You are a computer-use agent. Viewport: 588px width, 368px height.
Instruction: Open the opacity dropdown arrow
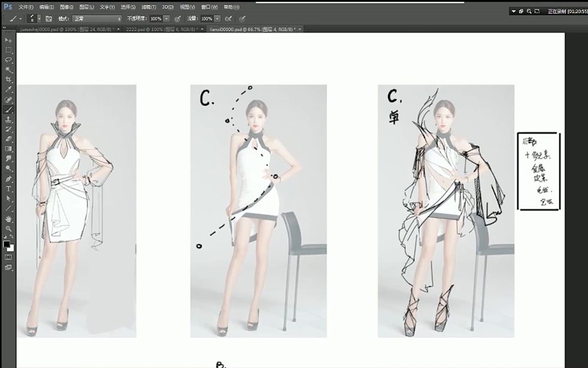(x=166, y=19)
